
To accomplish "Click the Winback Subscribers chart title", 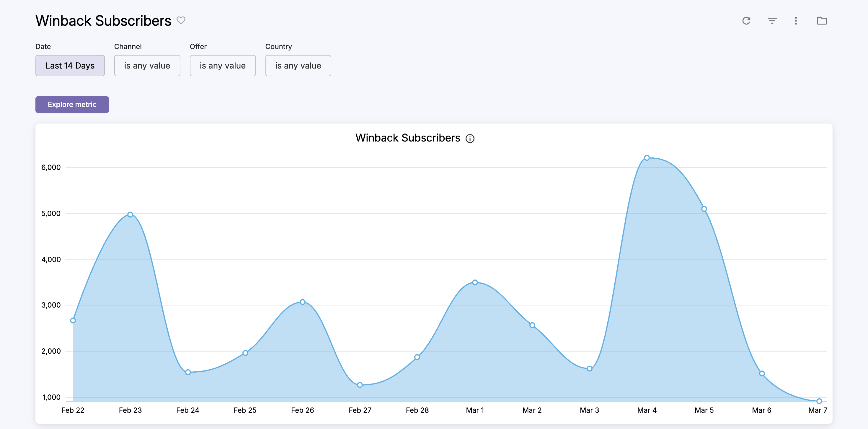I will coord(408,138).
